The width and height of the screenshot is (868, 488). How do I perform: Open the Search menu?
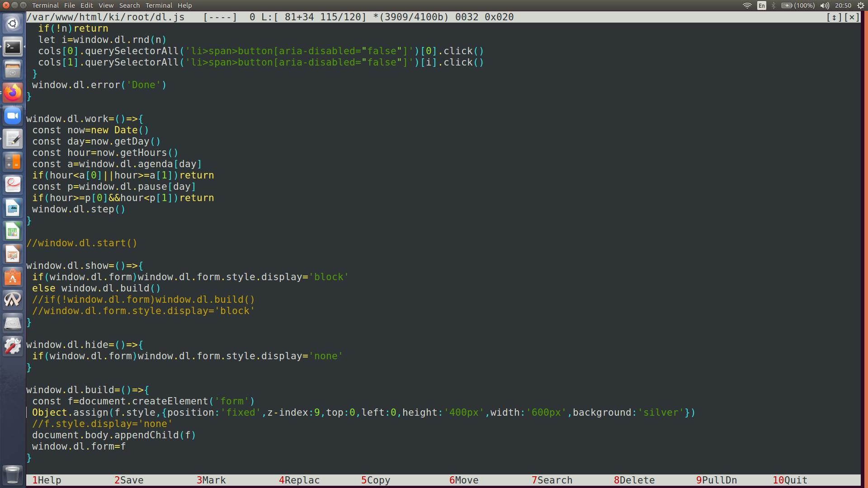(x=129, y=5)
